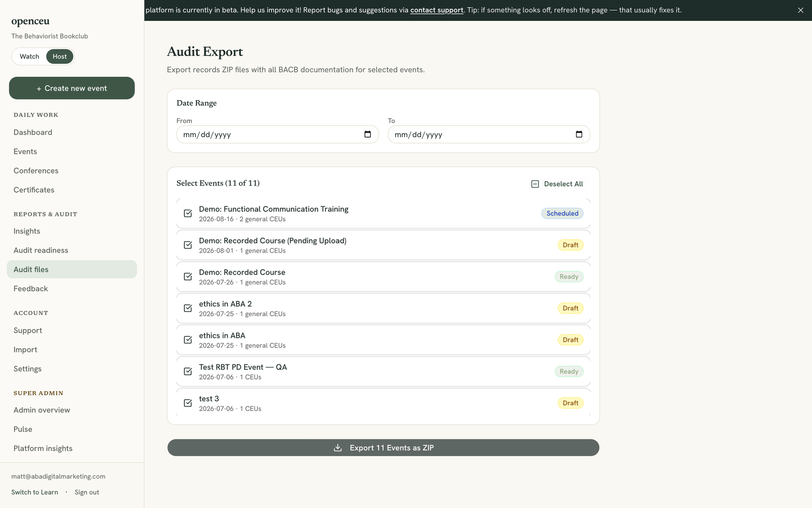Click the From date input field
The image size is (812, 508).
pos(278,135)
